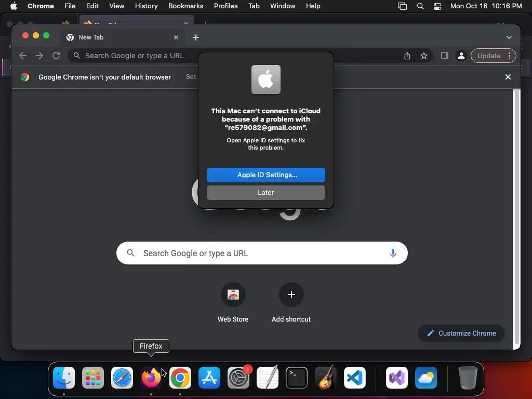Open the Edit menu
This screenshot has width=532, height=399.
(92, 6)
